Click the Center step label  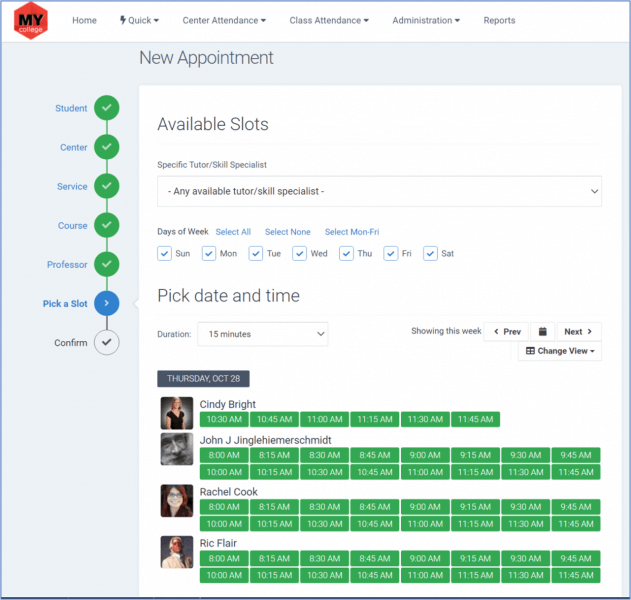[x=74, y=147]
